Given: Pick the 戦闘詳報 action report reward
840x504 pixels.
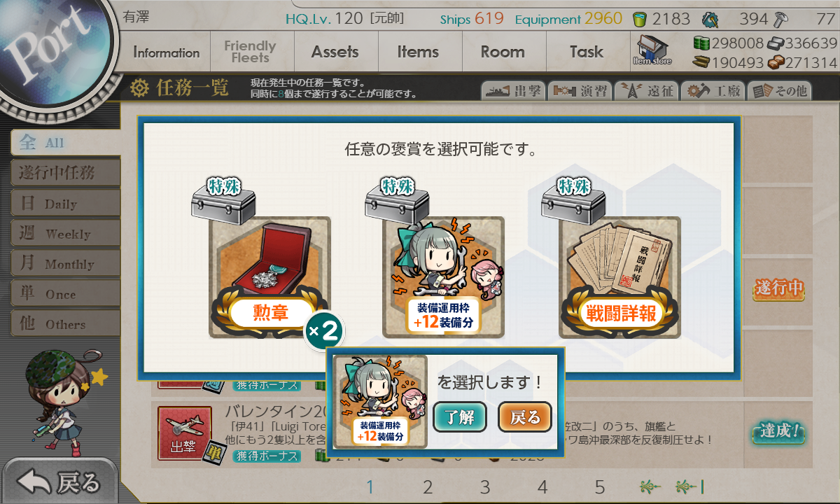Looking at the screenshot, I should click(x=619, y=278).
